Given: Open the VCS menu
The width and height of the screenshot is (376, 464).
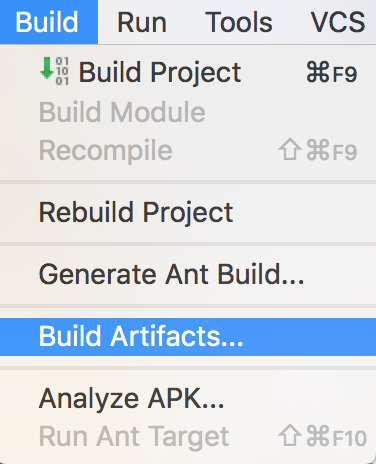Looking at the screenshot, I should pyautogui.click(x=338, y=22).
